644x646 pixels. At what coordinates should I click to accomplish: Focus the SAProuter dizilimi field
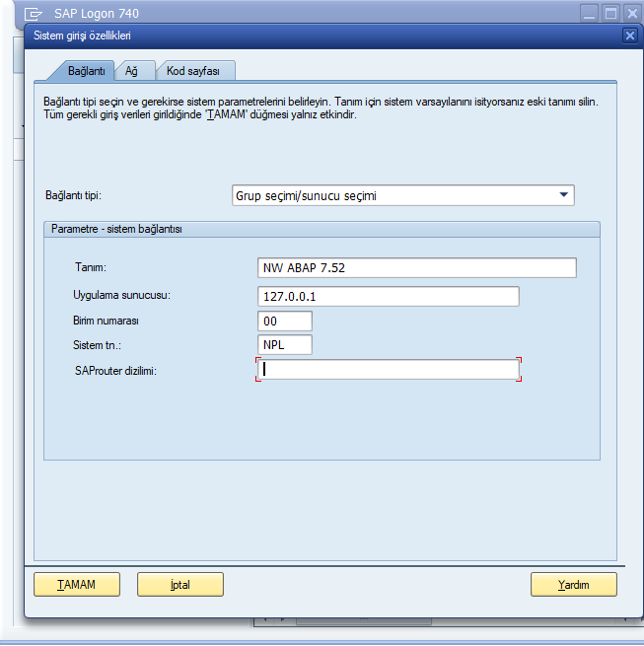389,369
